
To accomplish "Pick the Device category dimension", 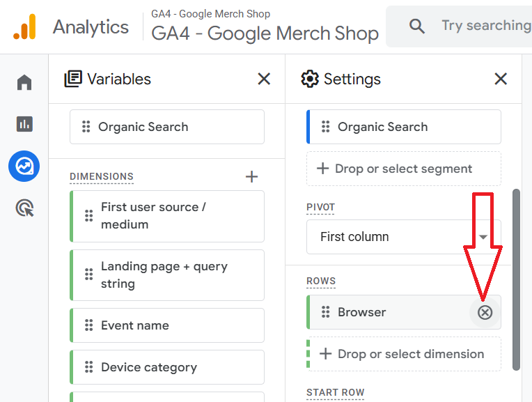I will click(x=167, y=367).
